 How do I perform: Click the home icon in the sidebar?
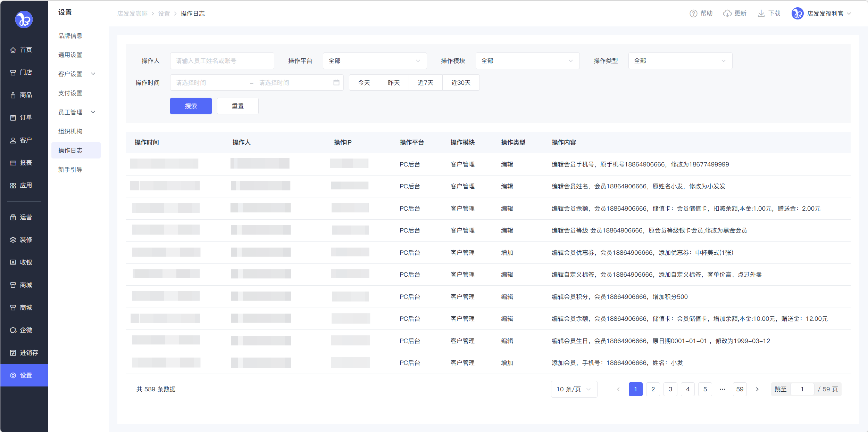click(x=13, y=50)
